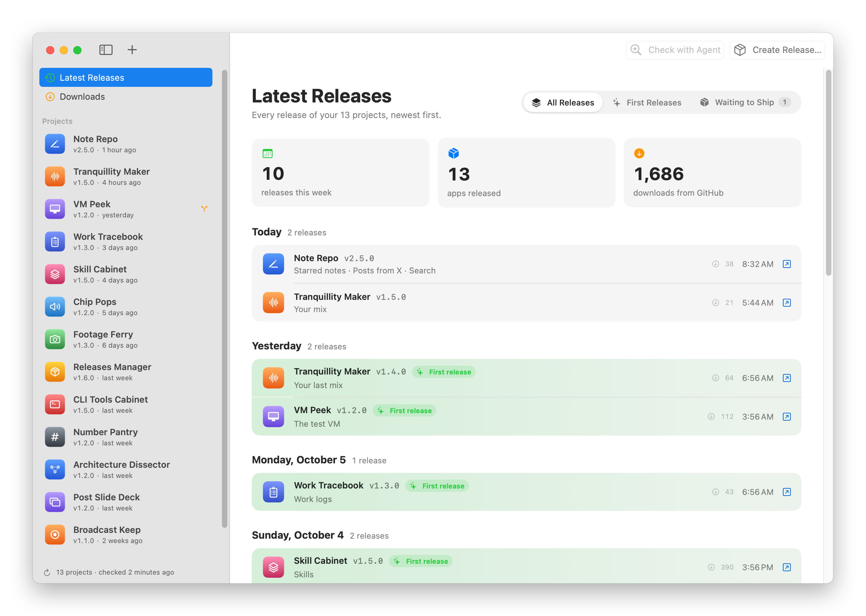Select Post Slide Deck project in sidebar
Viewport: 866px width, 616px height.
pos(126,502)
